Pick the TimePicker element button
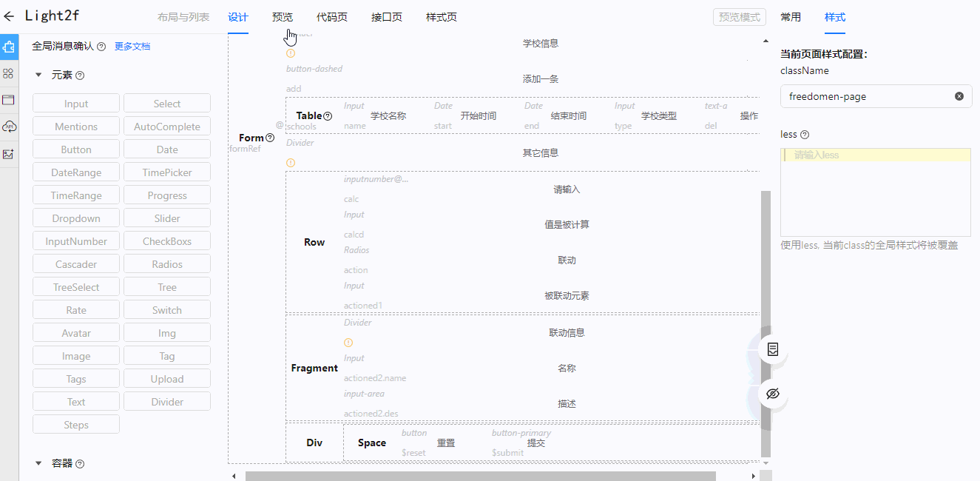 (x=167, y=172)
